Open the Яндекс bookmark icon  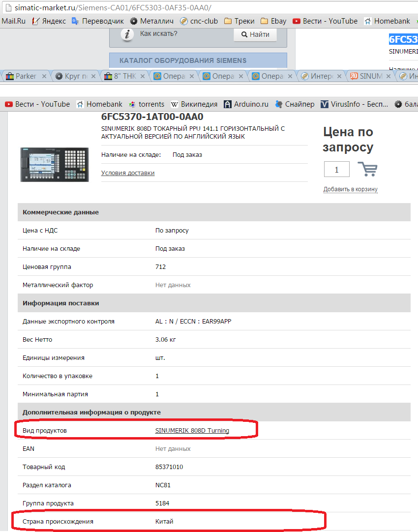pos(35,21)
